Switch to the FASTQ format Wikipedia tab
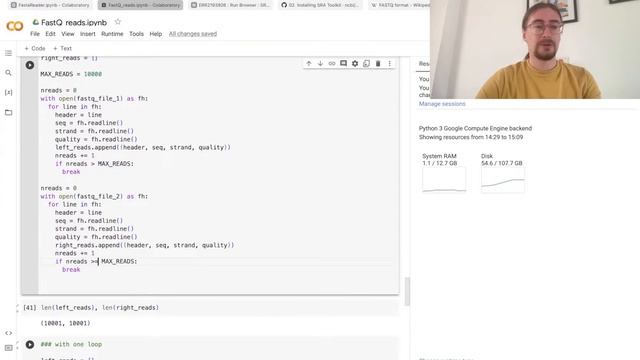Image resolution: width=640 pixels, height=360 pixels. [399, 5]
